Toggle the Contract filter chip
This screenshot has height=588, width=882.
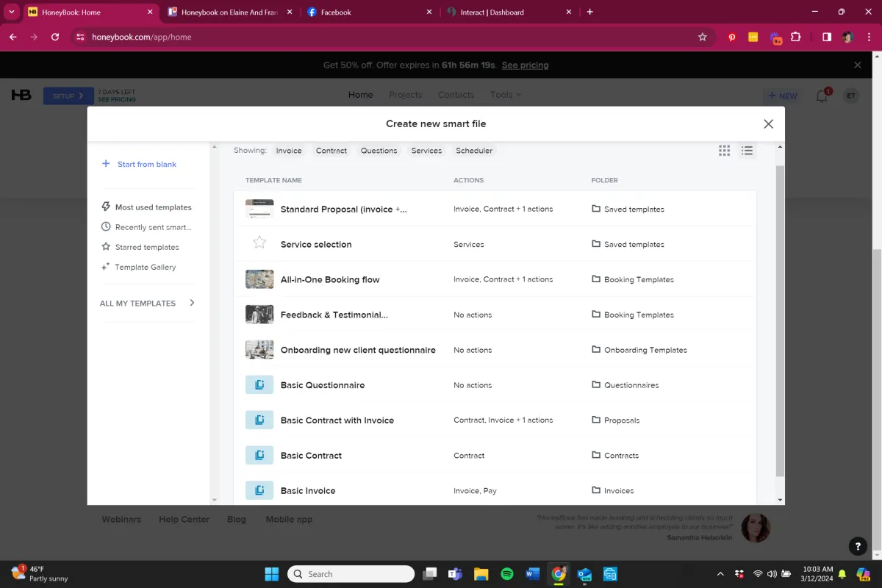click(x=331, y=151)
